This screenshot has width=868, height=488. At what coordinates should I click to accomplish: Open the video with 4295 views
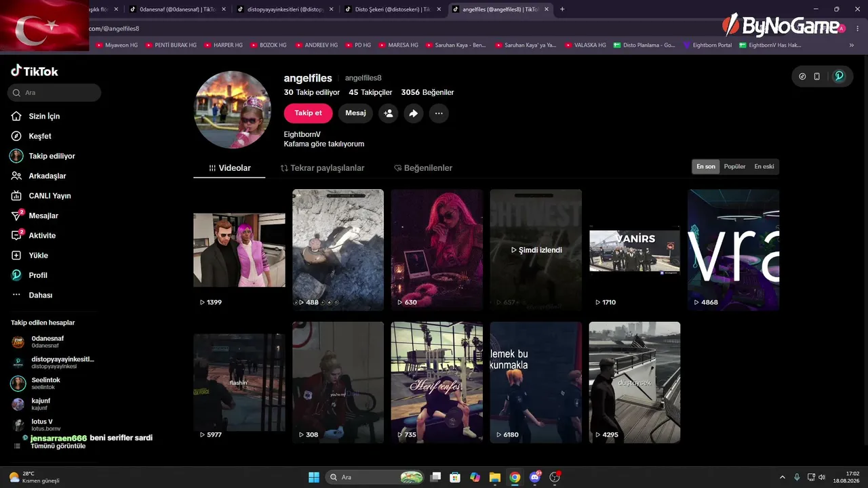[x=635, y=382]
